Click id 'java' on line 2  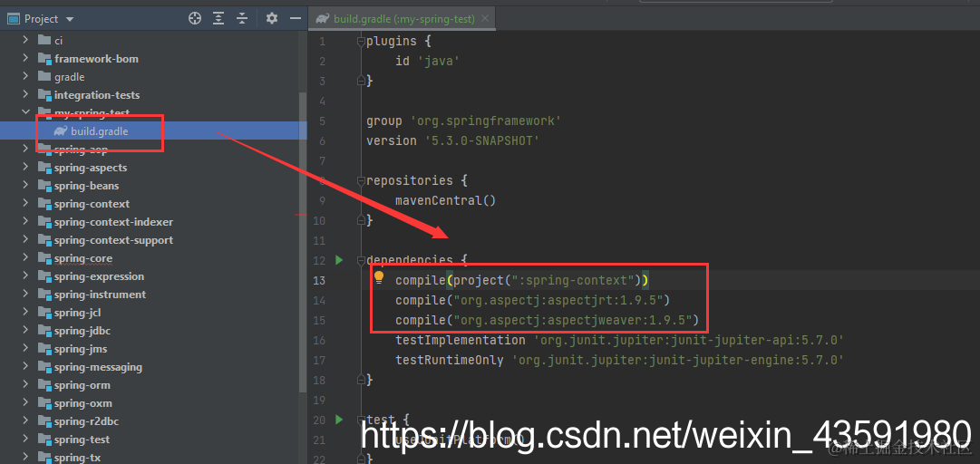[x=428, y=62]
